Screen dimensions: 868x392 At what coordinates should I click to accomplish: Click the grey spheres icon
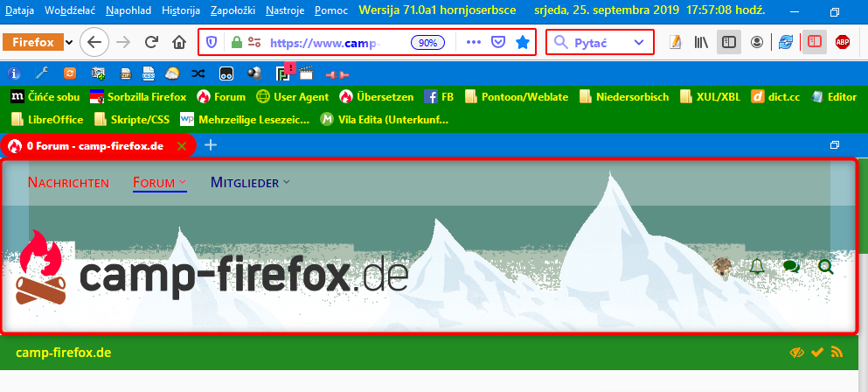[x=254, y=73]
